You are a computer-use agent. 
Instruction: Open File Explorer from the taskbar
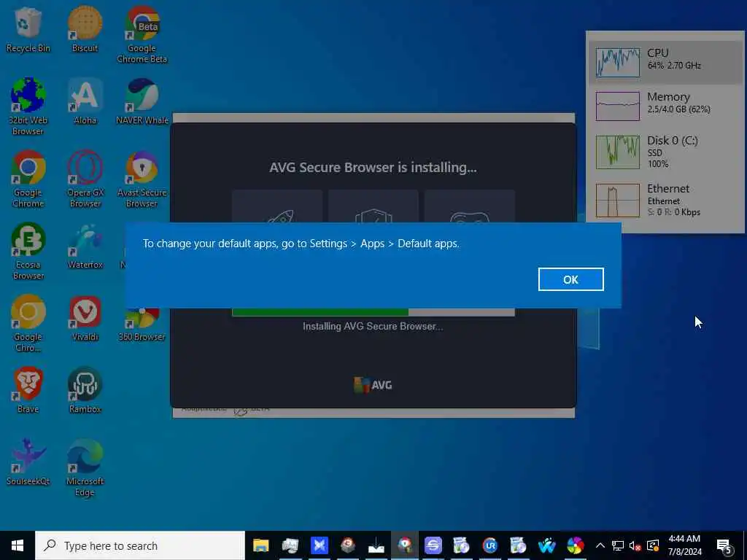pyautogui.click(x=261, y=545)
